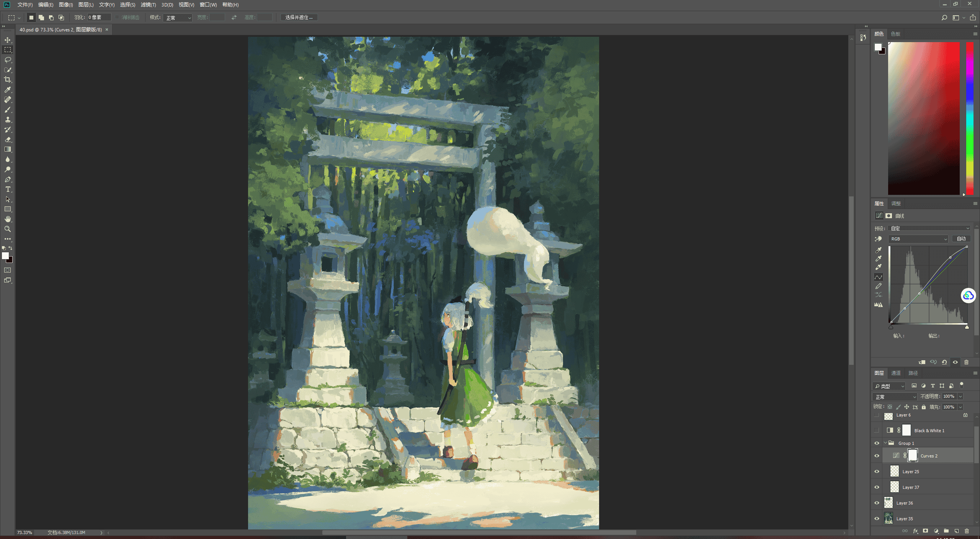
Task: Open the layer opacity dropdown arrow
Action: click(x=960, y=397)
